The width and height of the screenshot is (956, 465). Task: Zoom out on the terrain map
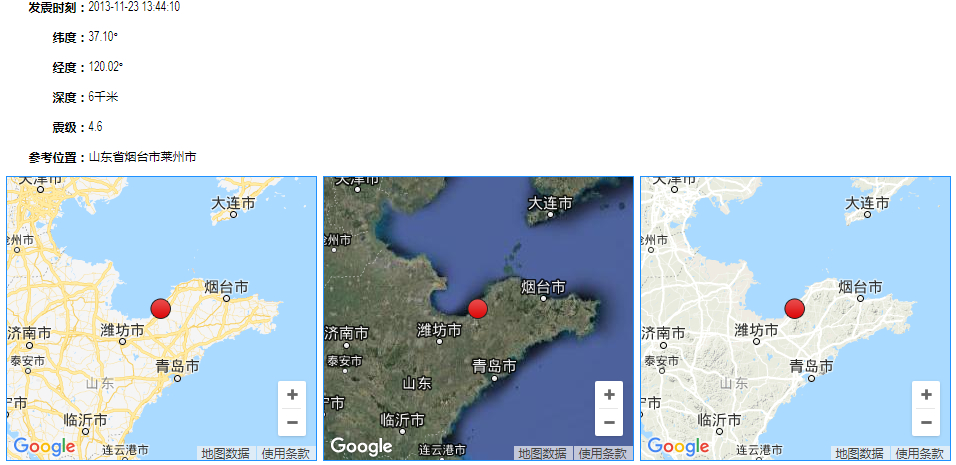pos(926,422)
